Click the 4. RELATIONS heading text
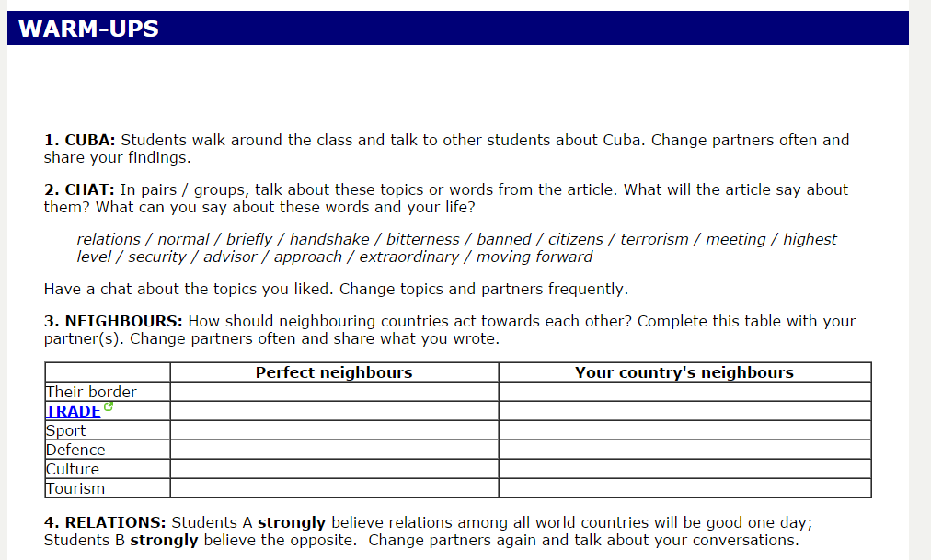 [x=105, y=522]
